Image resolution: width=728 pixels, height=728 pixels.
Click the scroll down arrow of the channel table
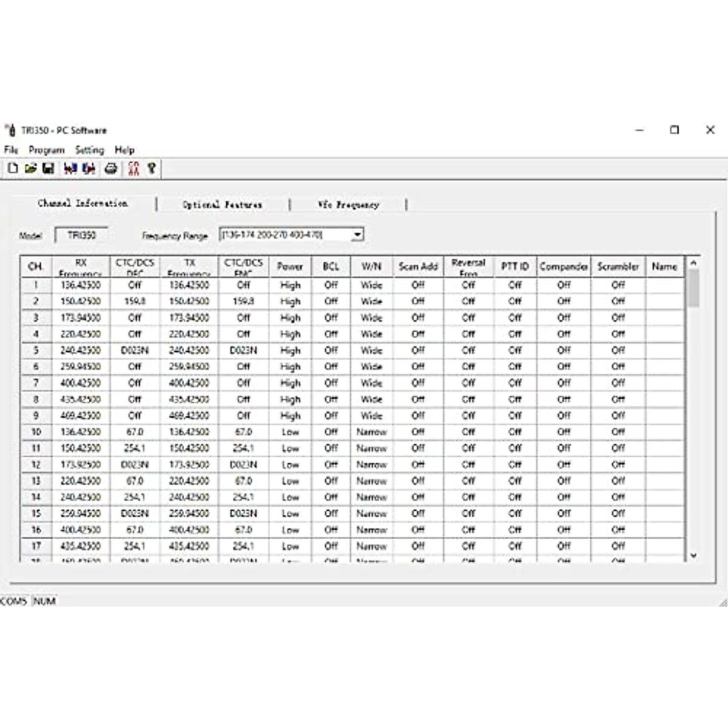693,555
